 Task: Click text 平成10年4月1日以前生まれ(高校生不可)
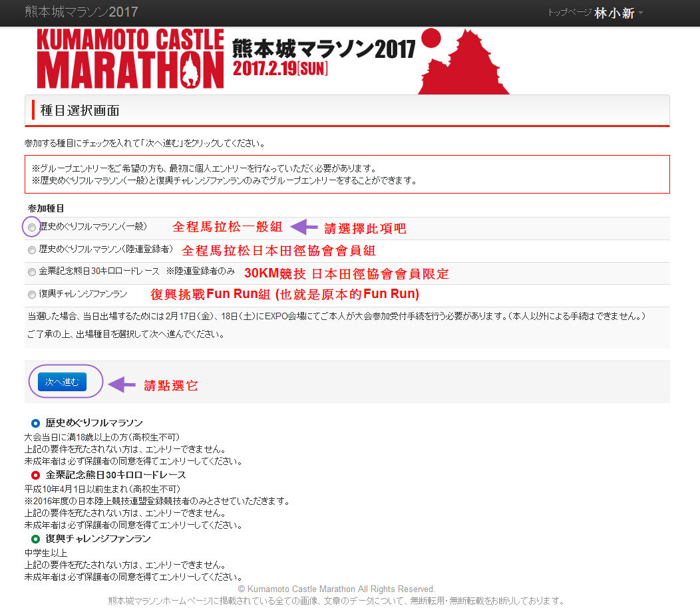102,489
